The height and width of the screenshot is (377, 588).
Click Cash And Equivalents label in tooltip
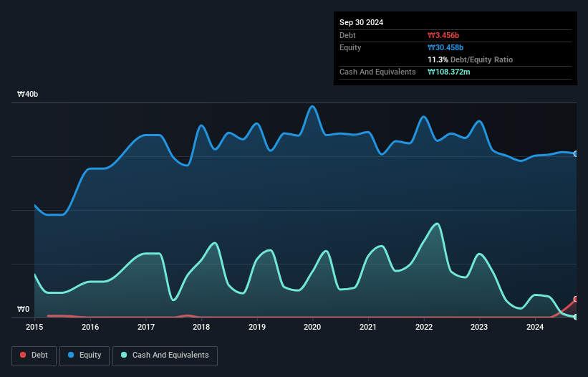pyautogui.click(x=377, y=72)
